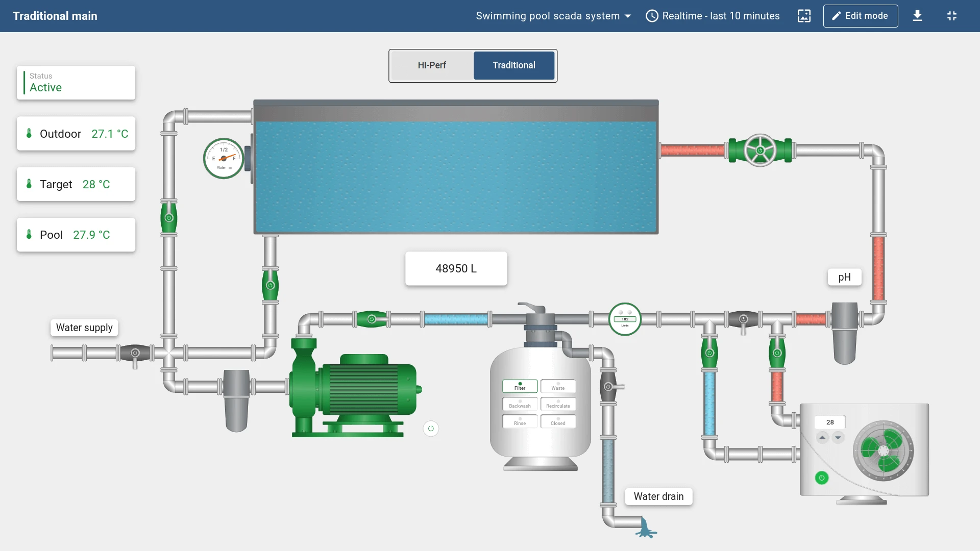Decrease heat pump temperature with down arrow

coord(838,438)
